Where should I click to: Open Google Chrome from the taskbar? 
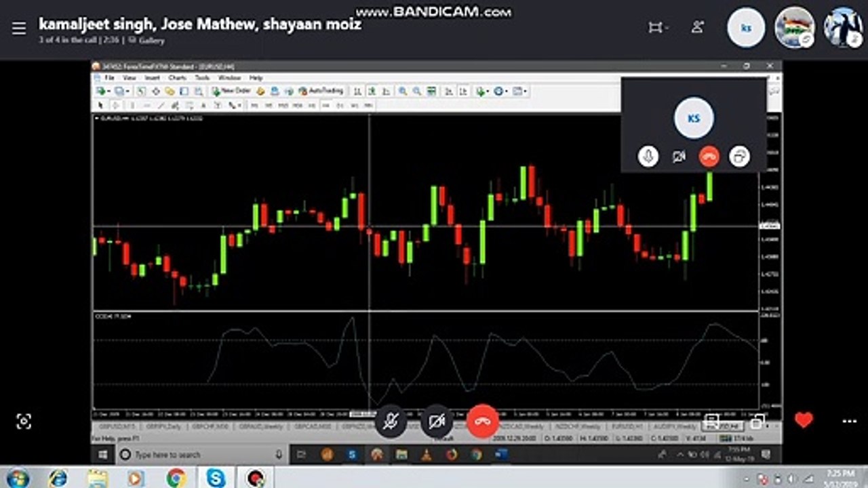click(176, 479)
